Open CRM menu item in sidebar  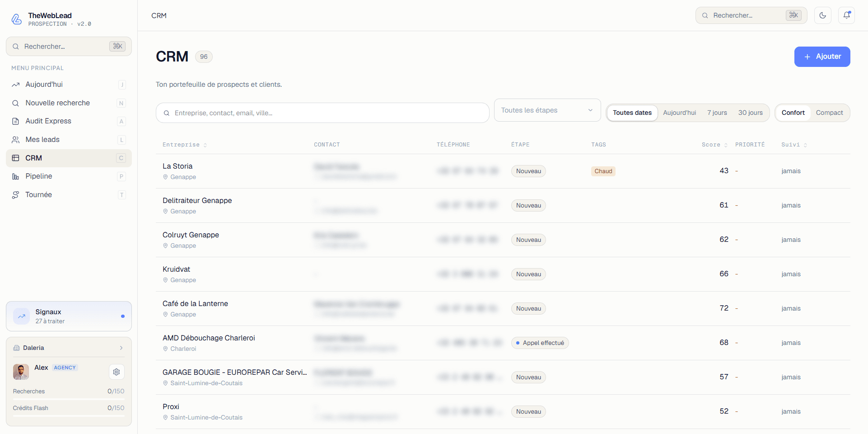coord(69,158)
